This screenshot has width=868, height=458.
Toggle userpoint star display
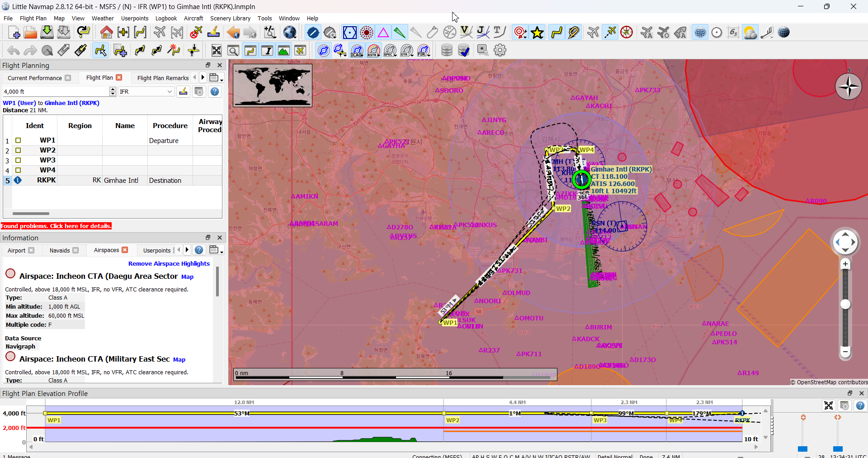(x=537, y=33)
